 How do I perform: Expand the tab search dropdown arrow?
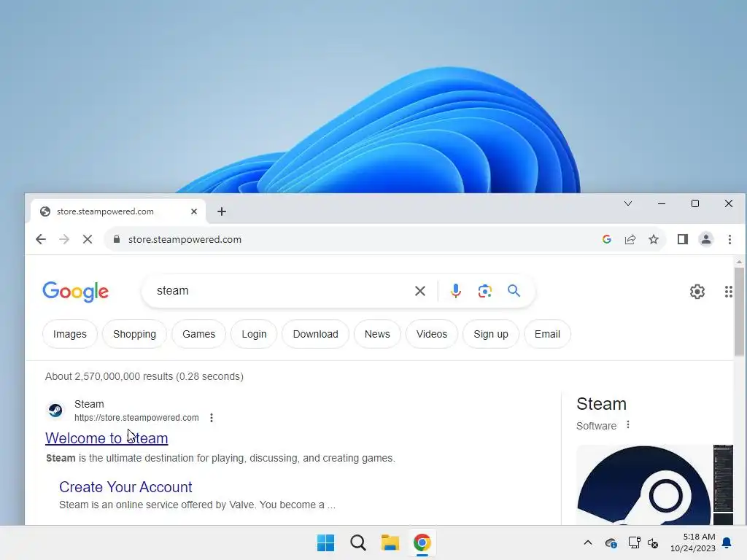pos(628,204)
